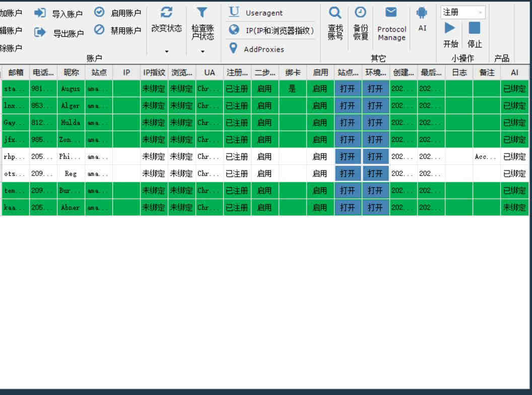
Task: Open site 打开 for Phi row
Action: coord(348,156)
